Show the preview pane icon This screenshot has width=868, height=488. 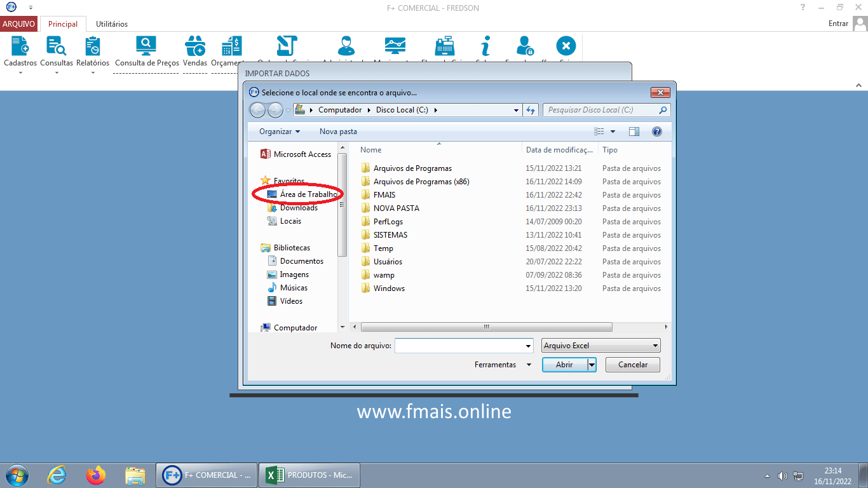click(634, 132)
